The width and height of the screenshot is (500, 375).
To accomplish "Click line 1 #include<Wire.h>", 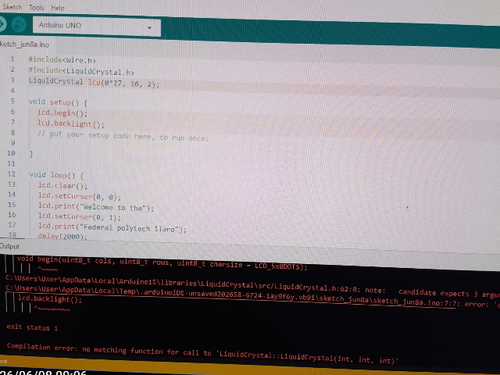I will 62,60.
